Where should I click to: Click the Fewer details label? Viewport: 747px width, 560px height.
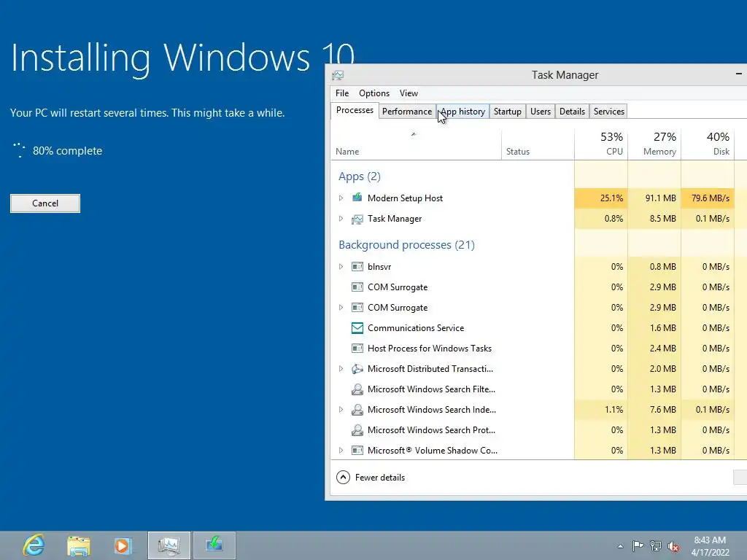379,478
